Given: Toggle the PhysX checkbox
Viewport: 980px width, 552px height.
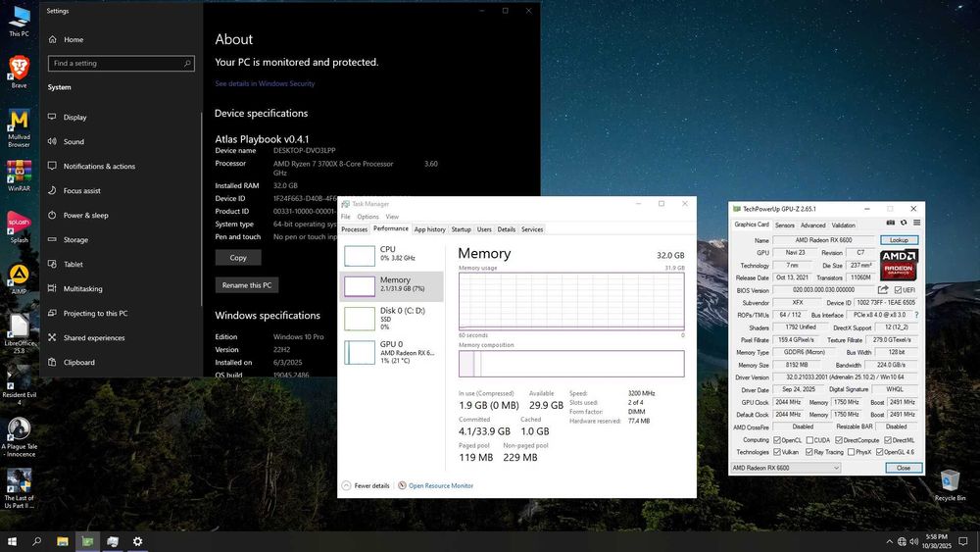Looking at the screenshot, I should point(851,452).
